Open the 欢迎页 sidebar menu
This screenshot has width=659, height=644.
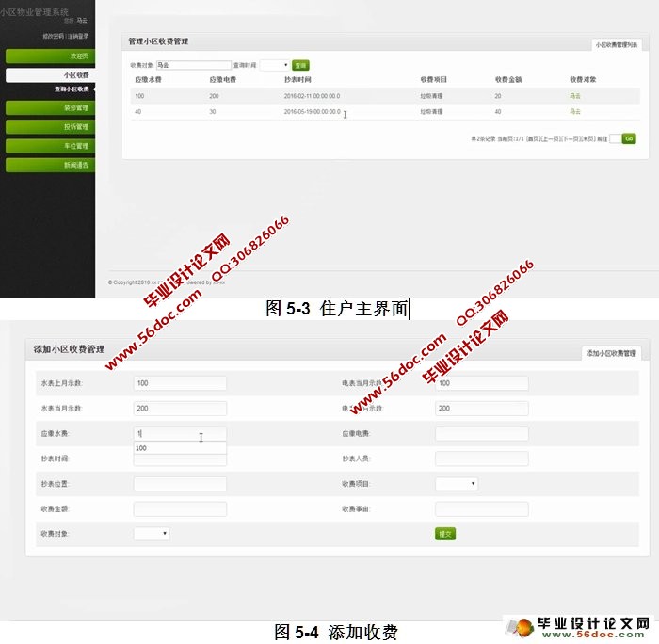[x=51, y=56]
